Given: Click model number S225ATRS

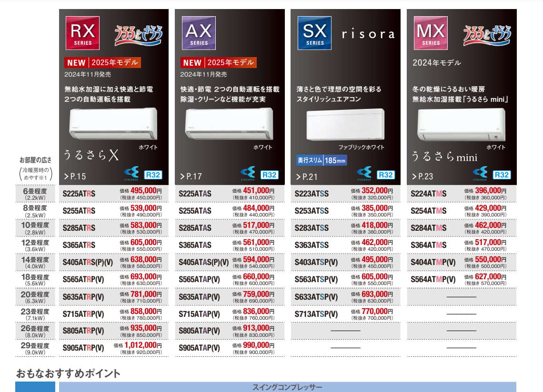Looking at the screenshot, I should (x=79, y=194).
